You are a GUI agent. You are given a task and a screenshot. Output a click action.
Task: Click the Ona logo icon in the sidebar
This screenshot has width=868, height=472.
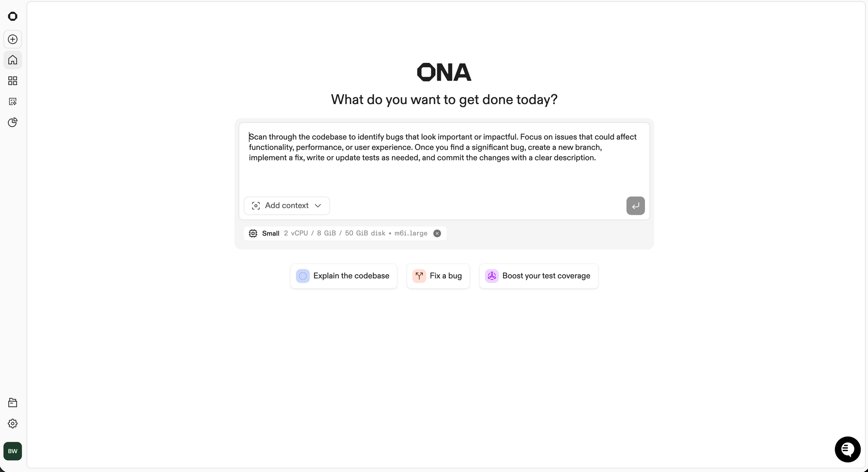[13, 16]
